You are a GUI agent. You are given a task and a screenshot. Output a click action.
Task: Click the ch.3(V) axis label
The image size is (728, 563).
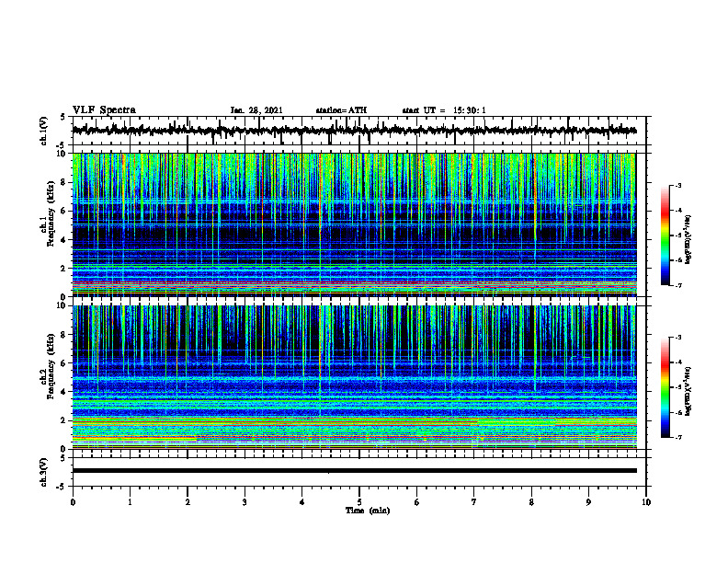(x=44, y=472)
